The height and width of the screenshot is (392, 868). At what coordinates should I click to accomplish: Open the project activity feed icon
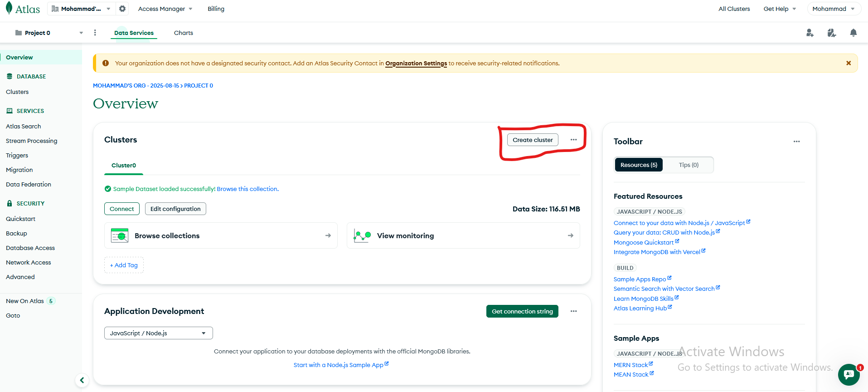[x=832, y=33]
